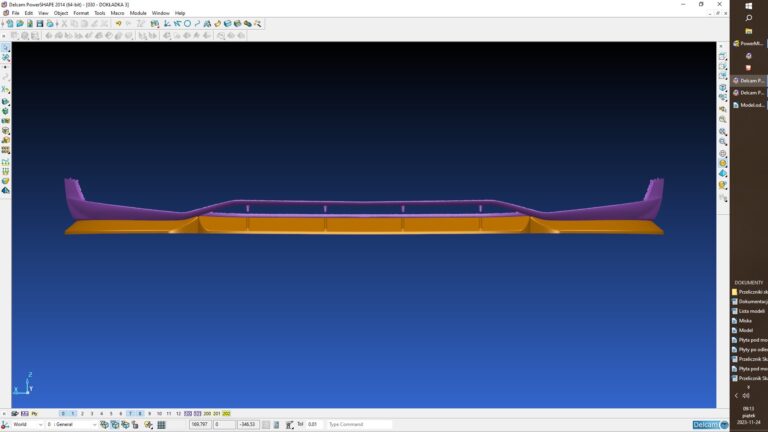Screen dimensions: 768x432
Task: Click the Open file folder icon
Action: coord(18,23)
